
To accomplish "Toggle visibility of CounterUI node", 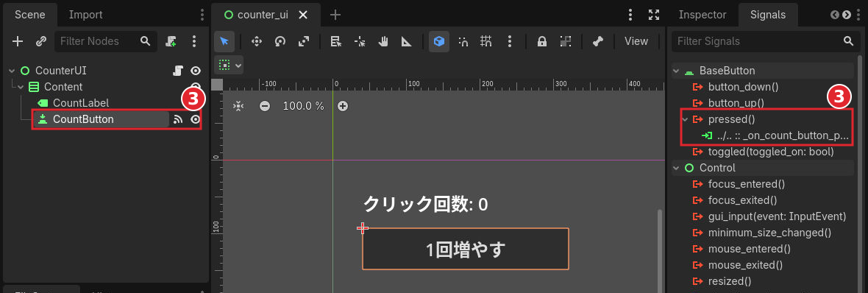I will point(196,71).
